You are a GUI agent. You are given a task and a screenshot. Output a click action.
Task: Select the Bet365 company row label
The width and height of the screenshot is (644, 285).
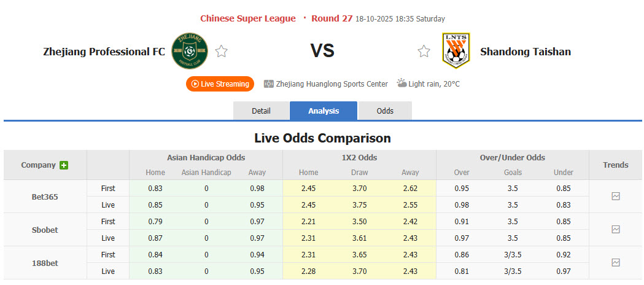tap(45, 197)
